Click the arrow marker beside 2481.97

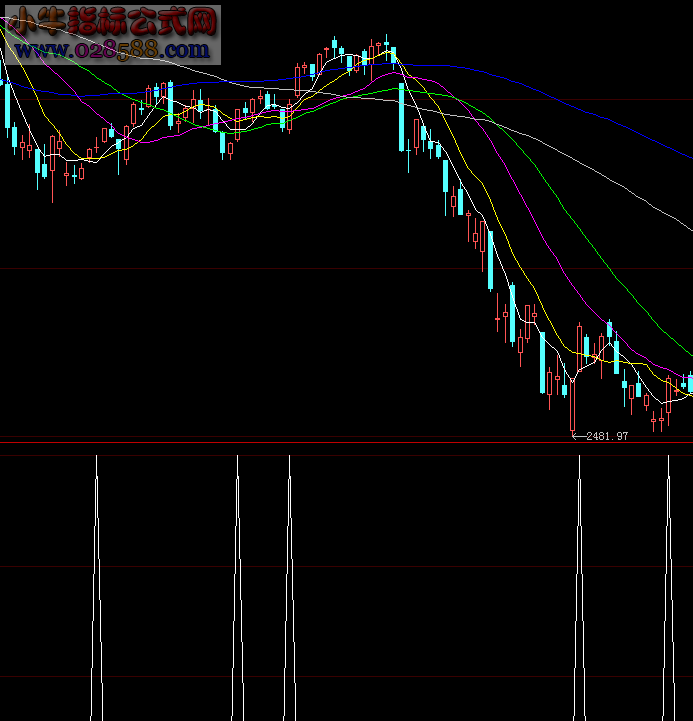(x=575, y=436)
